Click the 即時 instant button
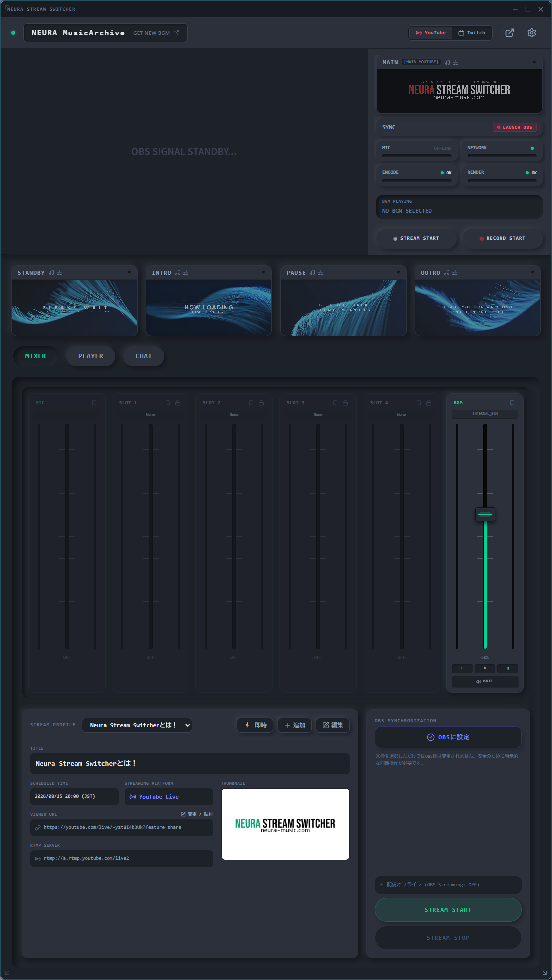 (255, 725)
